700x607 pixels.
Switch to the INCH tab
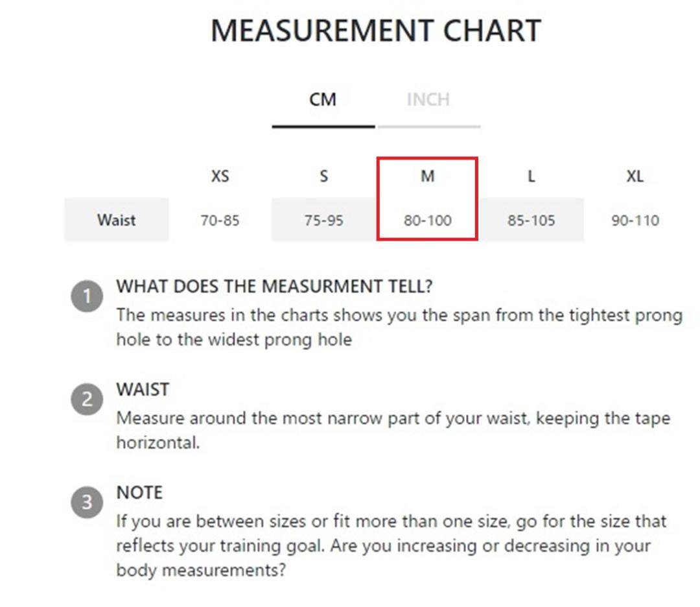[x=428, y=100]
